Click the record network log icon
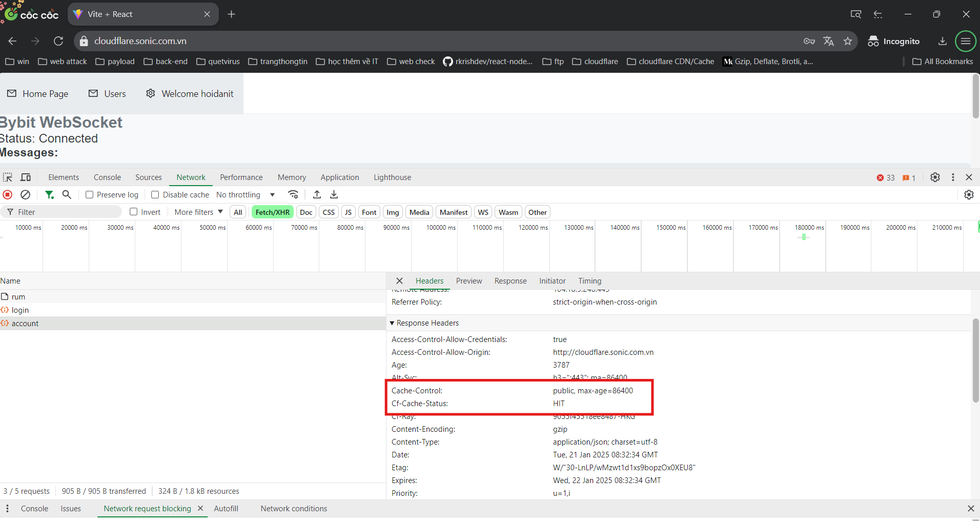The image size is (980, 521). tap(8, 195)
